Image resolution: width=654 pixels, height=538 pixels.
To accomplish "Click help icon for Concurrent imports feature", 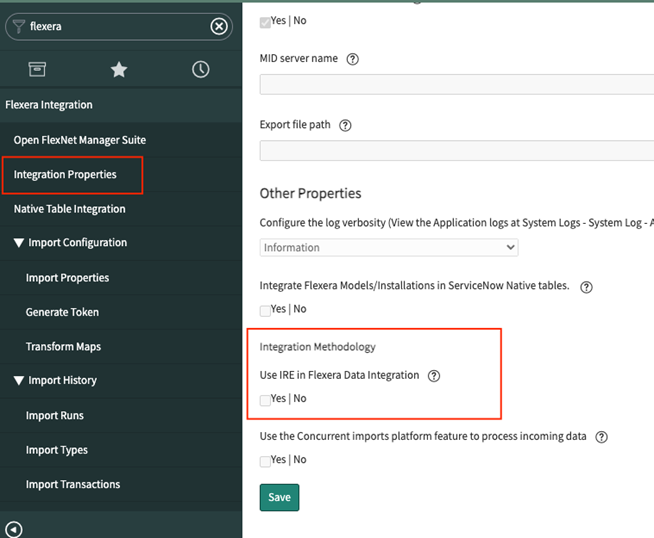I will coord(602,437).
